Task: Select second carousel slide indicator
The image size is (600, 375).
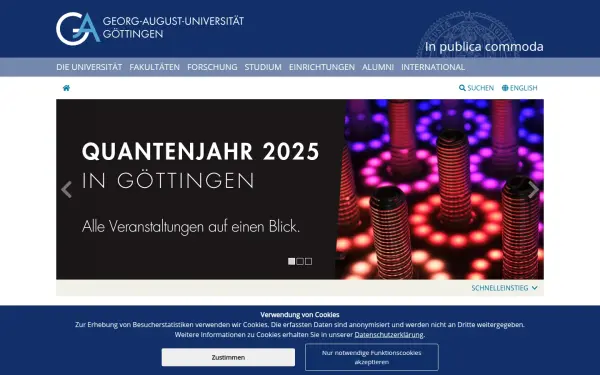Action: coord(300,261)
